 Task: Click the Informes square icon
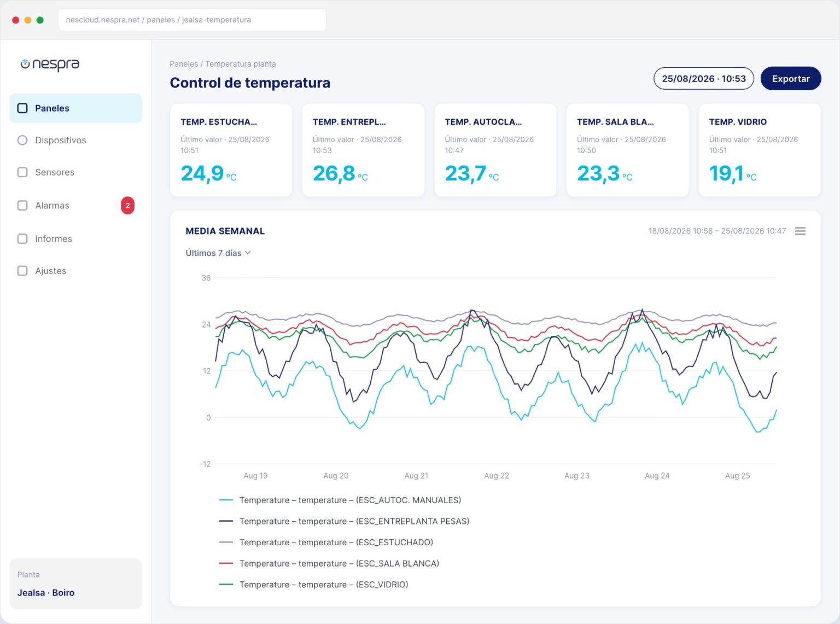point(22,239)
